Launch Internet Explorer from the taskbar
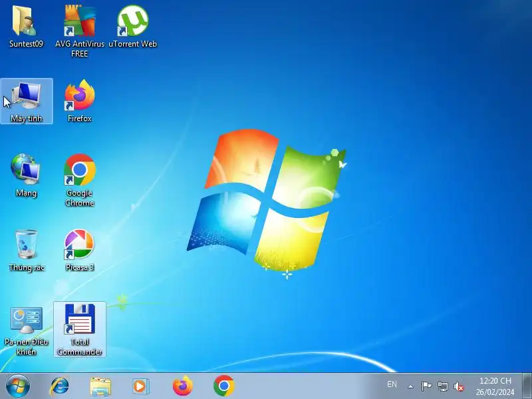This screenshot has width=532, height=399. click(x=60, y=386)
